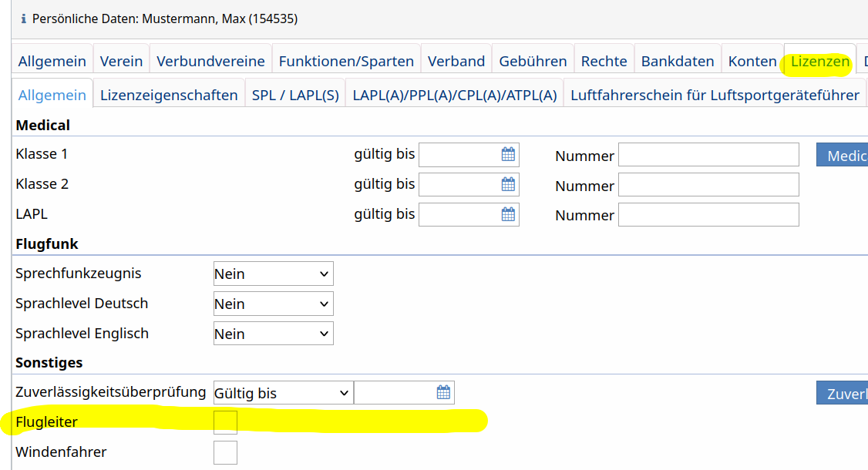
Task: Expand the Gültig bis dropdown for Zuverlässigkeitsüberprüfung
Action: pos(282,393)
